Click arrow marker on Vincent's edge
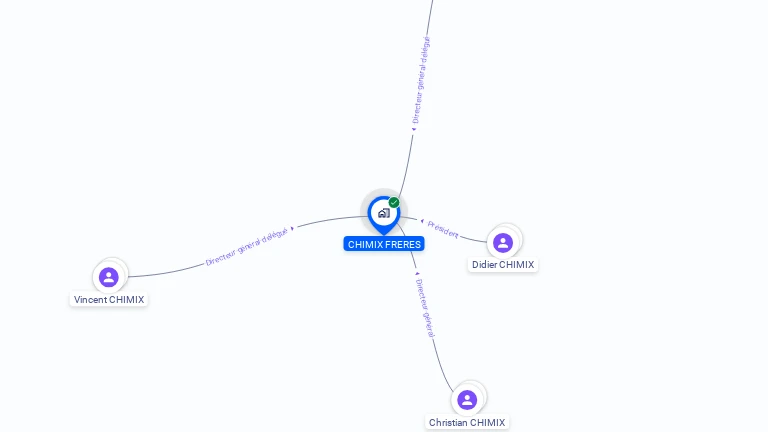 coord(292,228)
